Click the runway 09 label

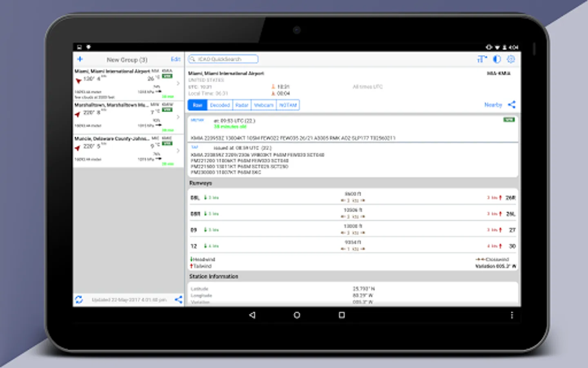pos(194,230)
